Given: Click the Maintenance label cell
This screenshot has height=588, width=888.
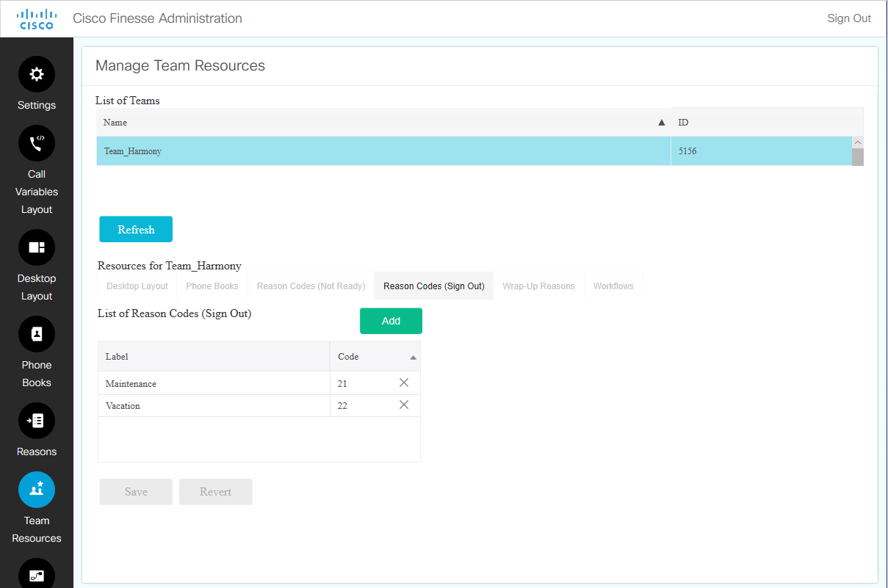Looking at the screenshot, I should [x=214, y=383].
